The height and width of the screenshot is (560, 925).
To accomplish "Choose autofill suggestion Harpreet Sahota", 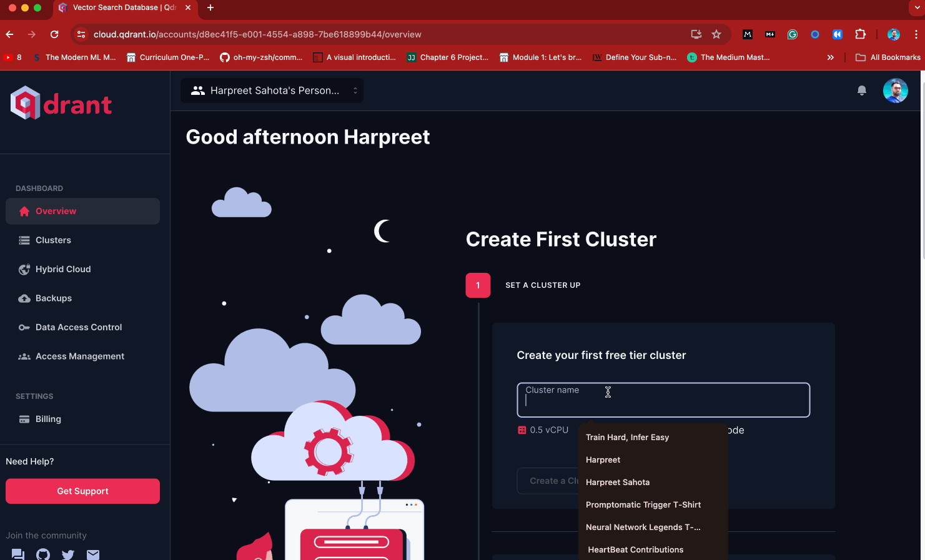I will 653,483.
